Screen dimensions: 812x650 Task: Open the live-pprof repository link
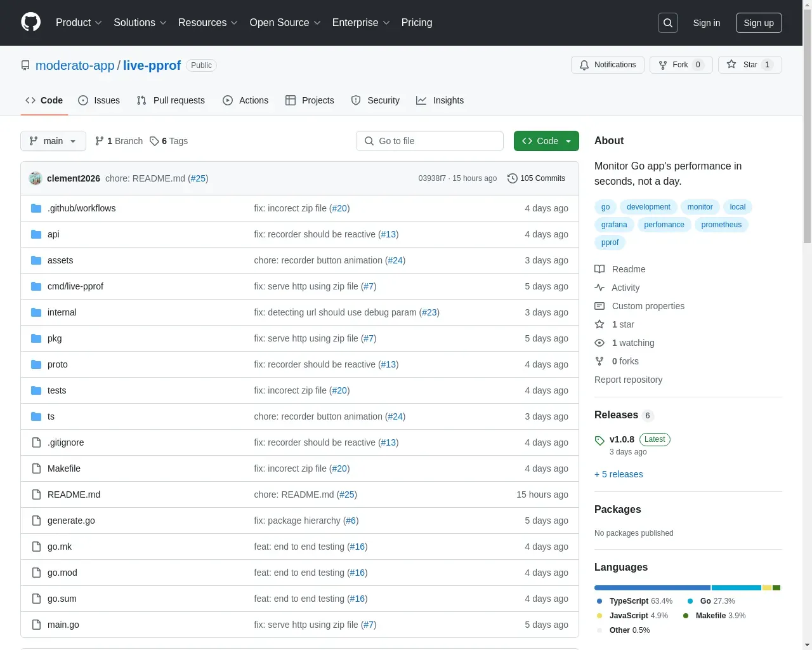pos(152,65)
